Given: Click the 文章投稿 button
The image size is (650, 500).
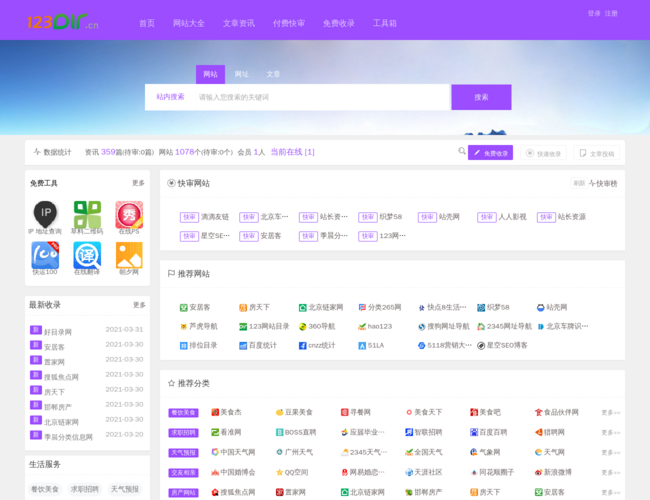Looking at the screenshot, I should [597, 153].
